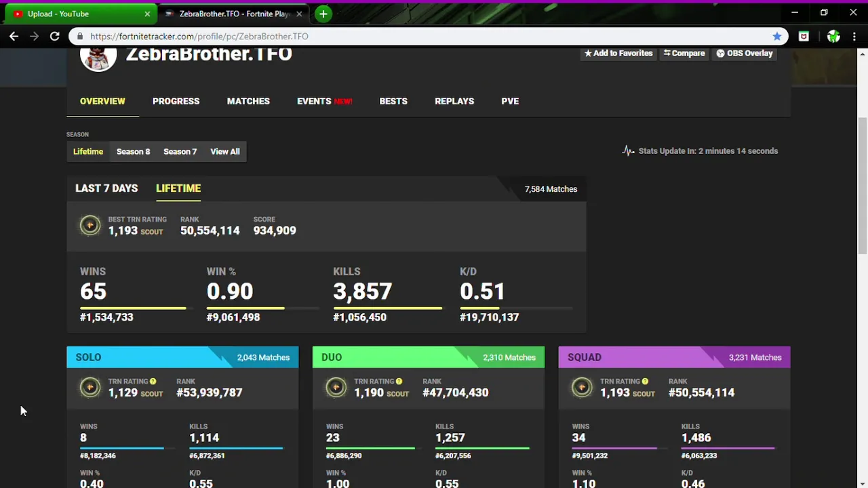
Task: Open the user profile avatar in toolbar
Action: click(833, 36)
